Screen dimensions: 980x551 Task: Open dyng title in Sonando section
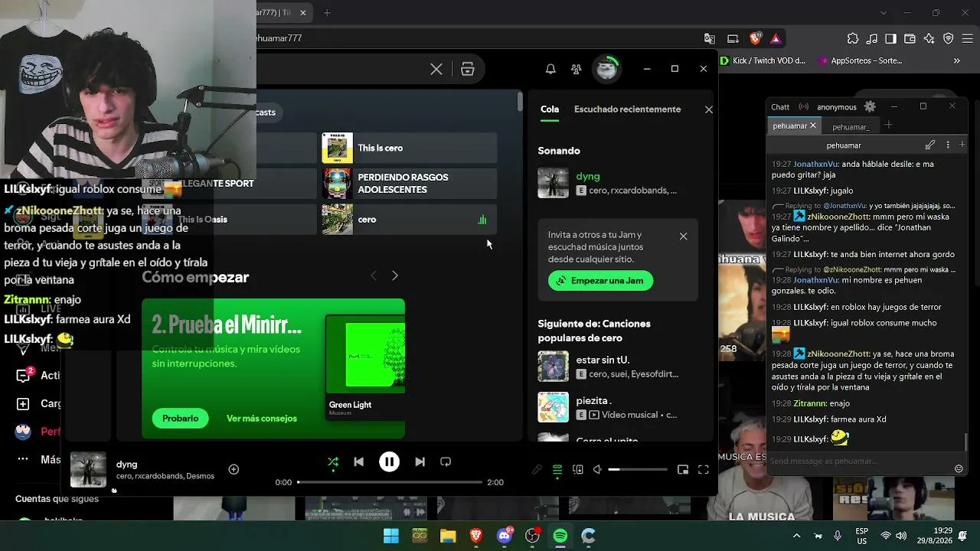(588, 176)
